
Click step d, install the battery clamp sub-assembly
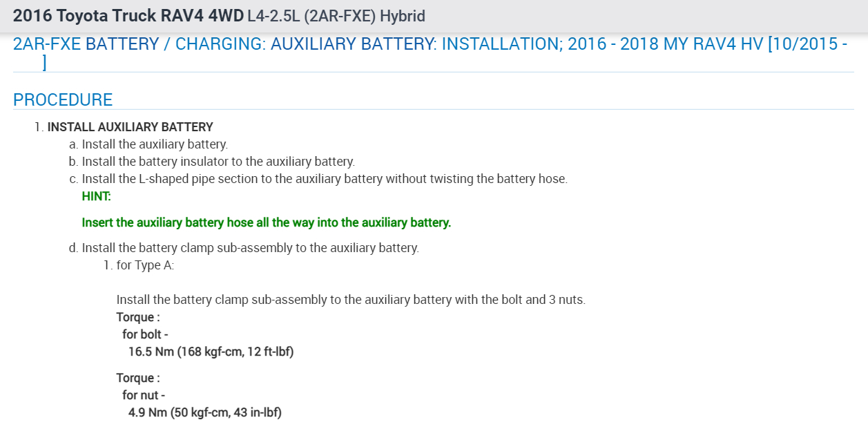click(250, 247)
